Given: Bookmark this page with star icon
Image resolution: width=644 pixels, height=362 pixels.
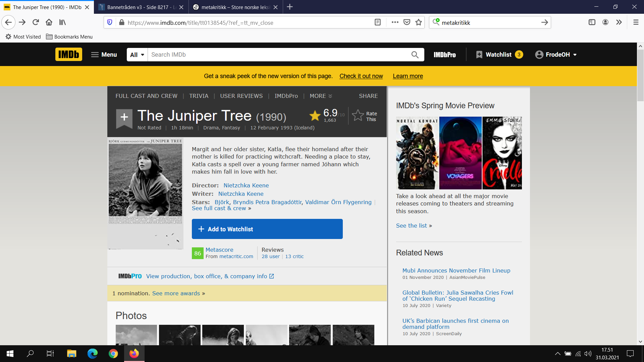Looking at the screenshot, I should [419, 22].
